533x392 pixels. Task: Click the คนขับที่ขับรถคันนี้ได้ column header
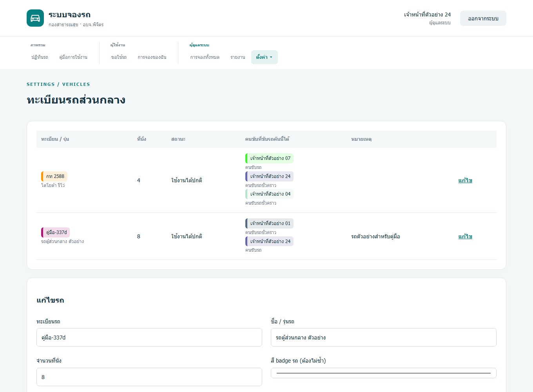[x=267, y=139]
